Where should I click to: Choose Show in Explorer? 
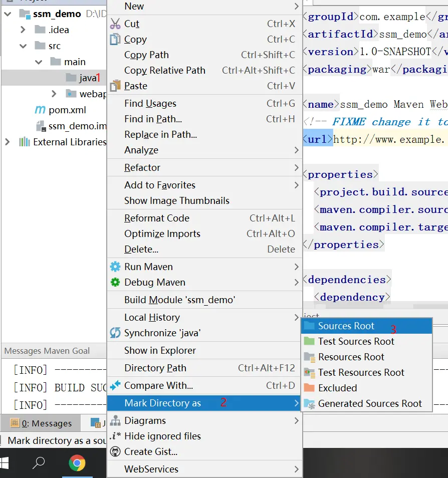tap(204, 350)
